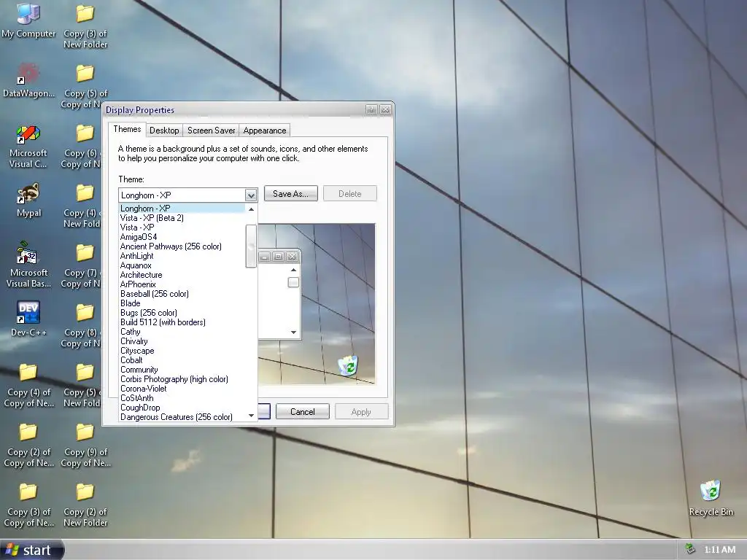Click the theme list scroll-up arrow
Viewport: 747px width, 560px height.
coord(251,209)
